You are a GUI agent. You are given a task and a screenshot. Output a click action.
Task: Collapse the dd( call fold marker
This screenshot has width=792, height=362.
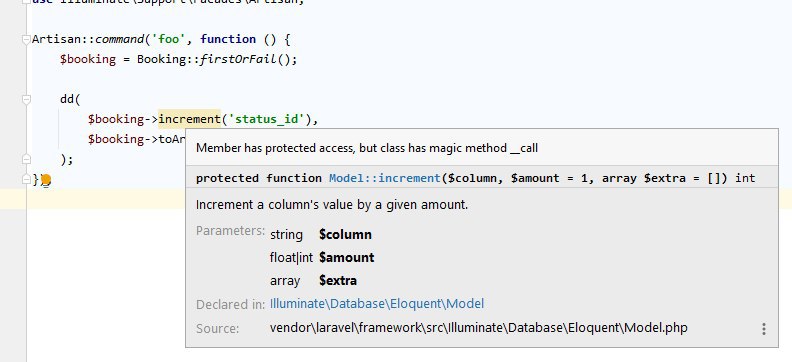(26, 99)
